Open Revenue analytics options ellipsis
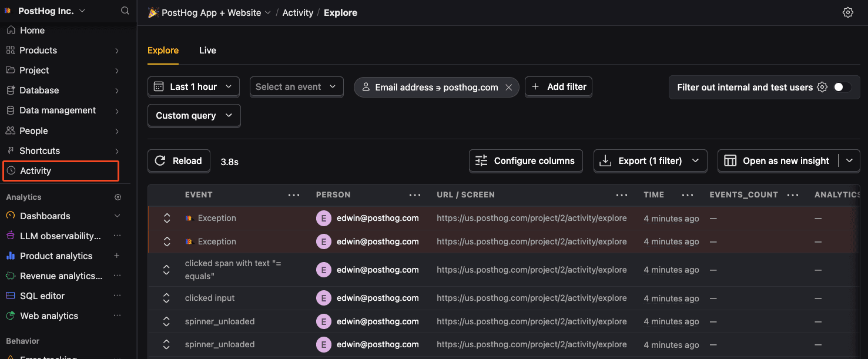 coord(117,276)
